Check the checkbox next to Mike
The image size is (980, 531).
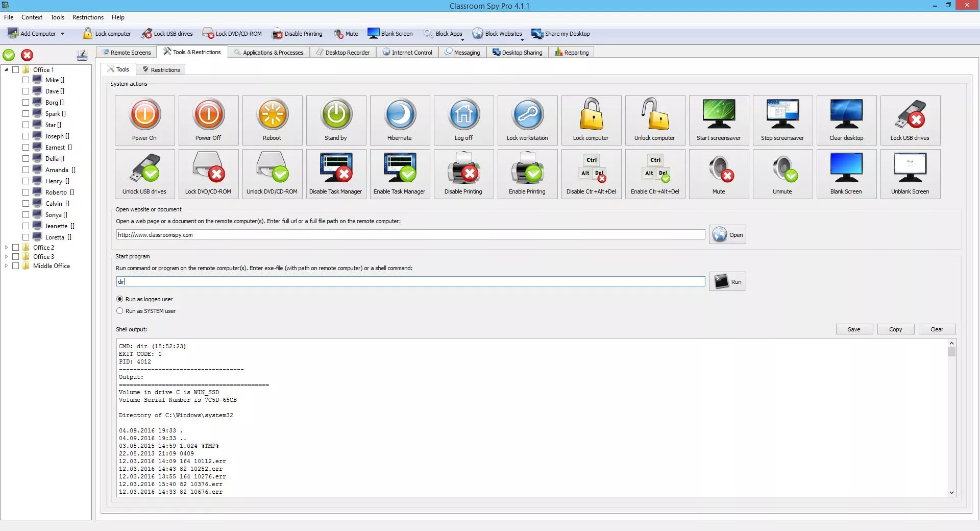(x=25, y=80)
